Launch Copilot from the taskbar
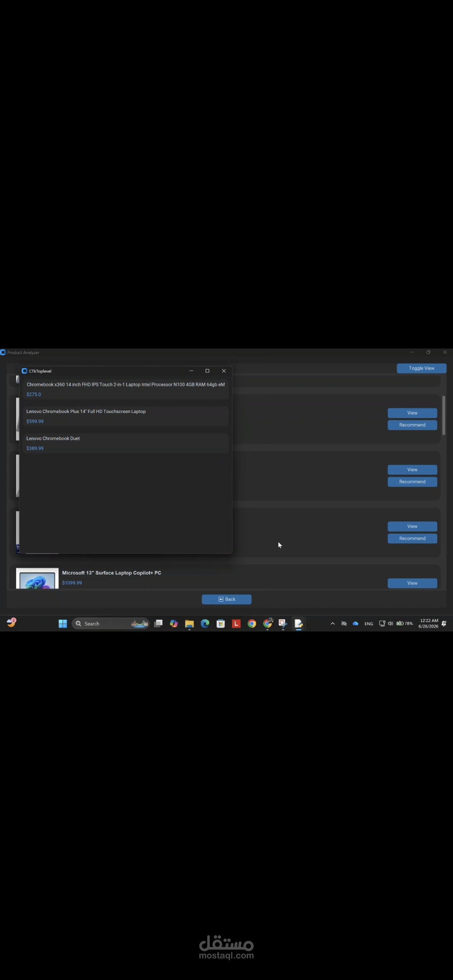The image size is (453, 980). pyautogui.click(x=174, y=624)
